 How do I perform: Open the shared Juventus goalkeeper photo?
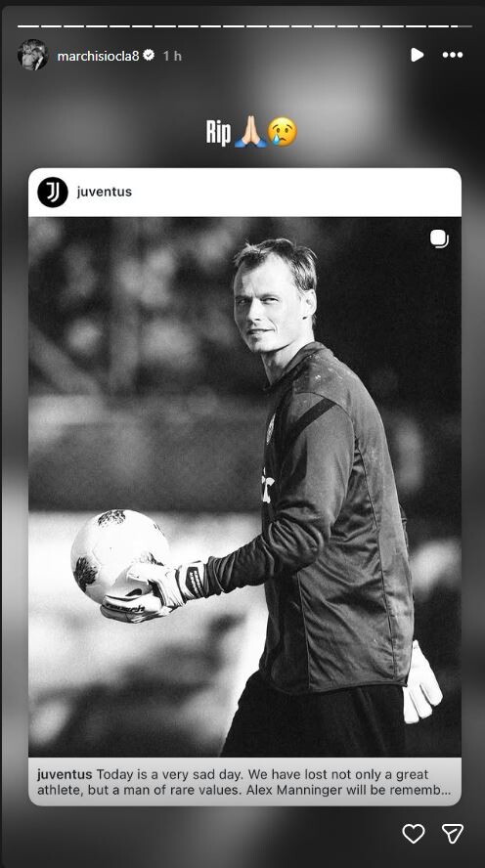244,487
